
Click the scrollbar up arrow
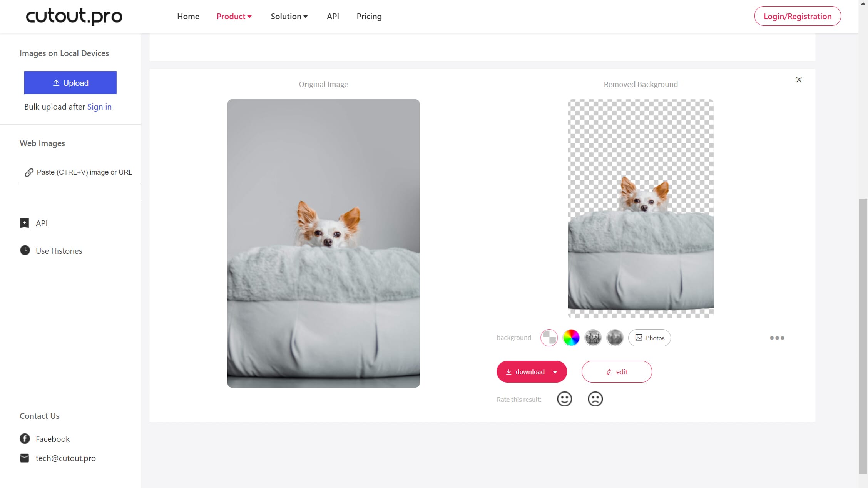point(863,3)
